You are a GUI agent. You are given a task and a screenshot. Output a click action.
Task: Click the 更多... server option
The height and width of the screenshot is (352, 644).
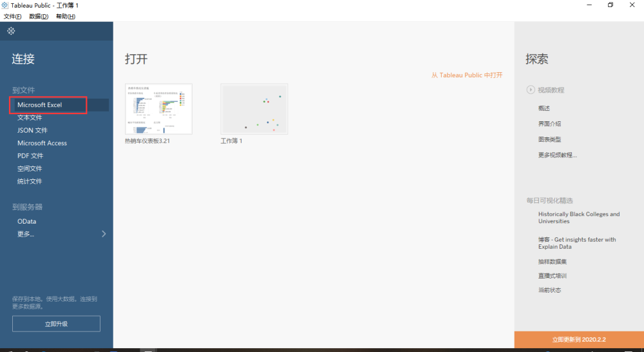click(26, 234)
